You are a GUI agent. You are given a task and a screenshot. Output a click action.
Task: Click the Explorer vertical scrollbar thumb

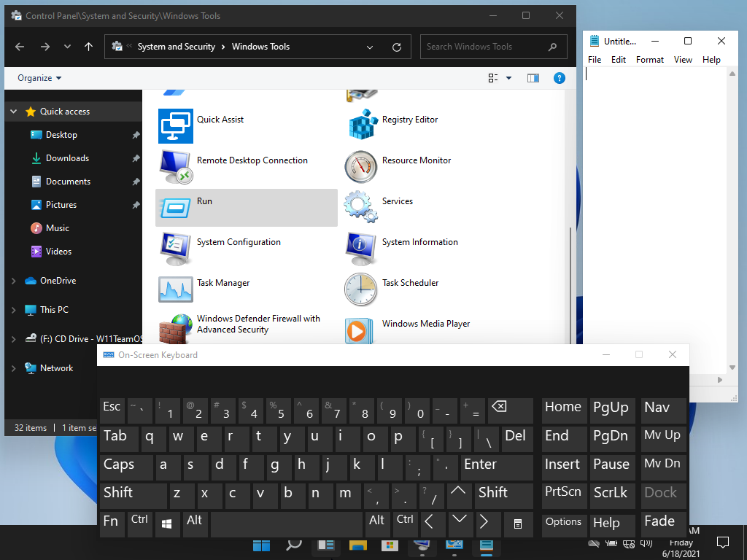570,286
